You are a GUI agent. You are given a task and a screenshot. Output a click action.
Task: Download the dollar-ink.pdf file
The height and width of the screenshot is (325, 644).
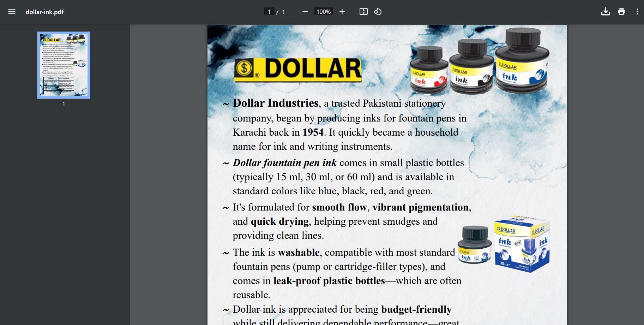click(606, 12)
